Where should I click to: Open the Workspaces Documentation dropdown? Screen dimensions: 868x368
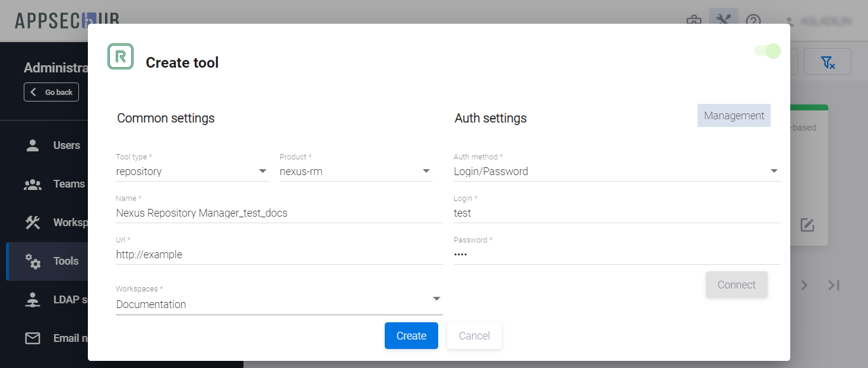pyautogui.click(x=436, y=299)
